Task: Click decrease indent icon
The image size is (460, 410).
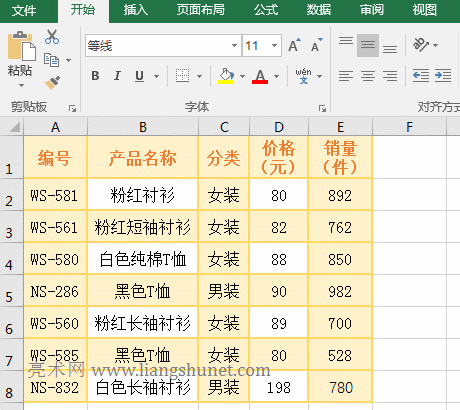Action: [x=421, y=76]
